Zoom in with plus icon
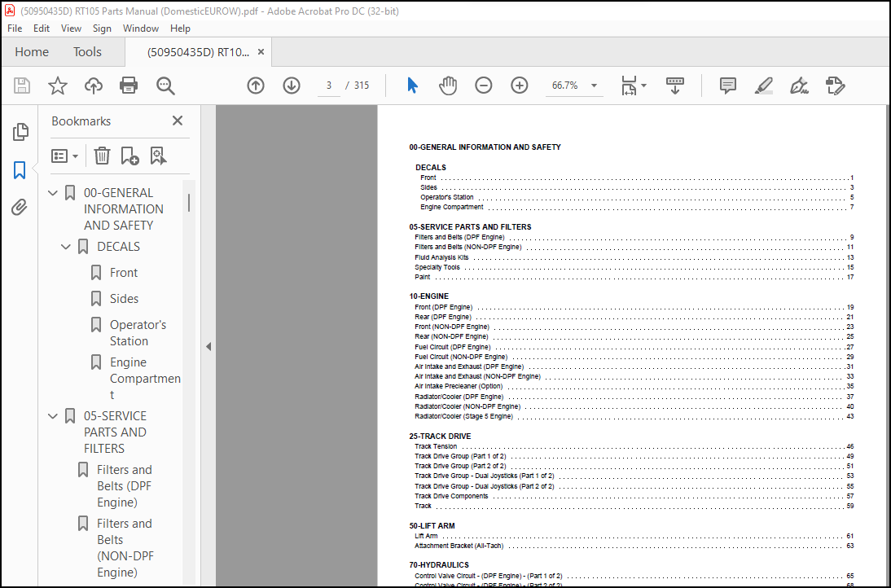This screenshot has height=588, width=891. click(520, 86)
